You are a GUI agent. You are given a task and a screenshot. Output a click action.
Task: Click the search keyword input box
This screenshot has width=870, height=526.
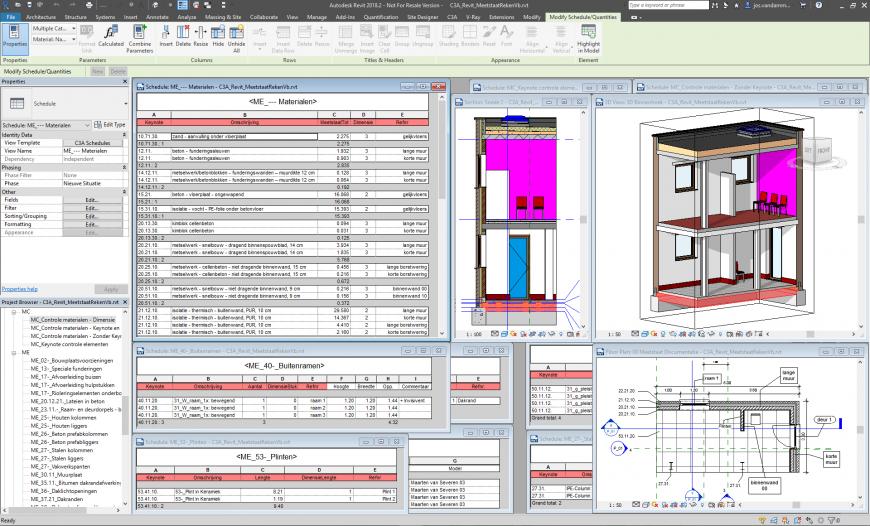(668, 5)
